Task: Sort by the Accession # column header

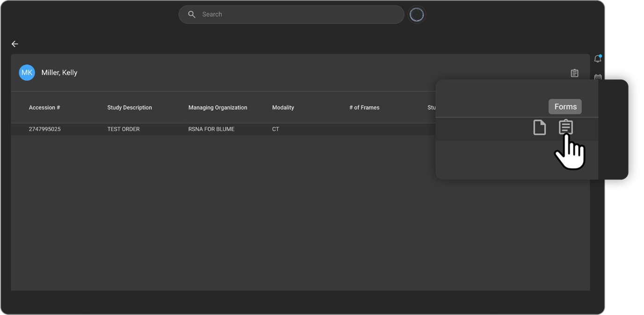Action: (44, 107)
